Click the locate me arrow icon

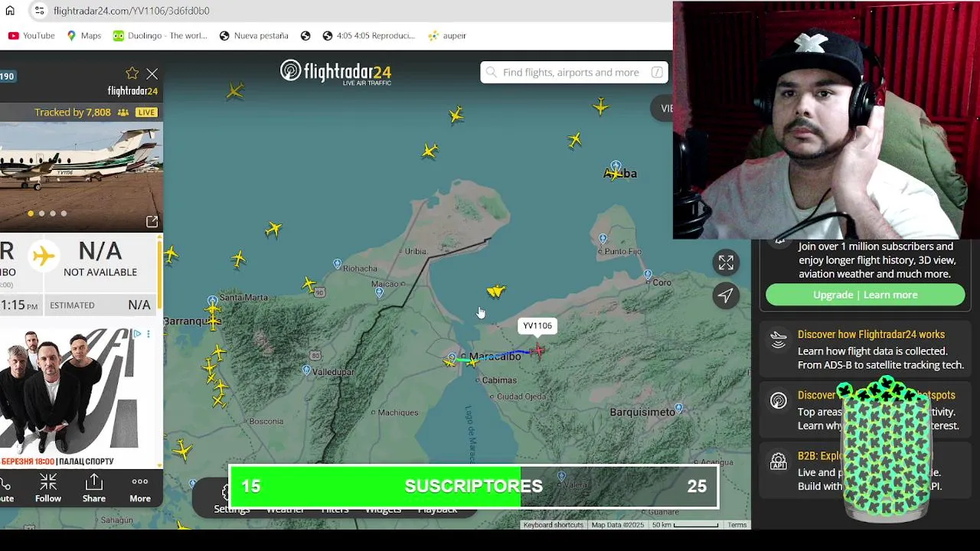click(726, 295)
